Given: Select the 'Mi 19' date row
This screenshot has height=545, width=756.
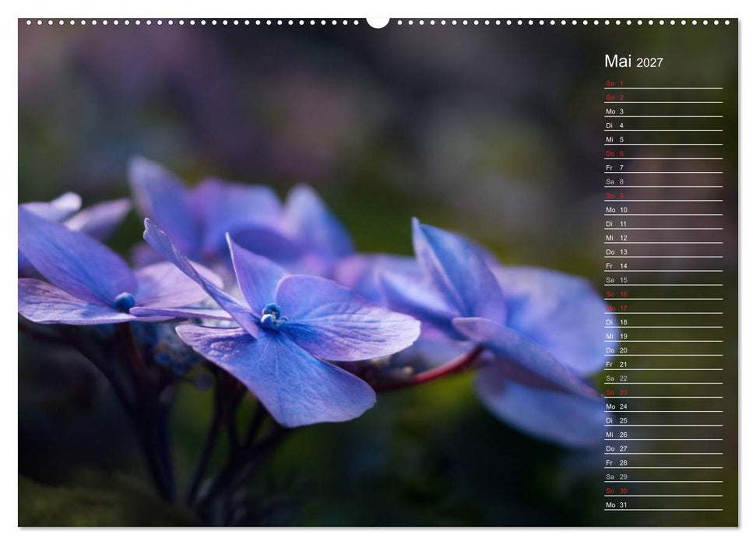Looking at the screenshot, I should pyautogui.click(x=663, y=336).
